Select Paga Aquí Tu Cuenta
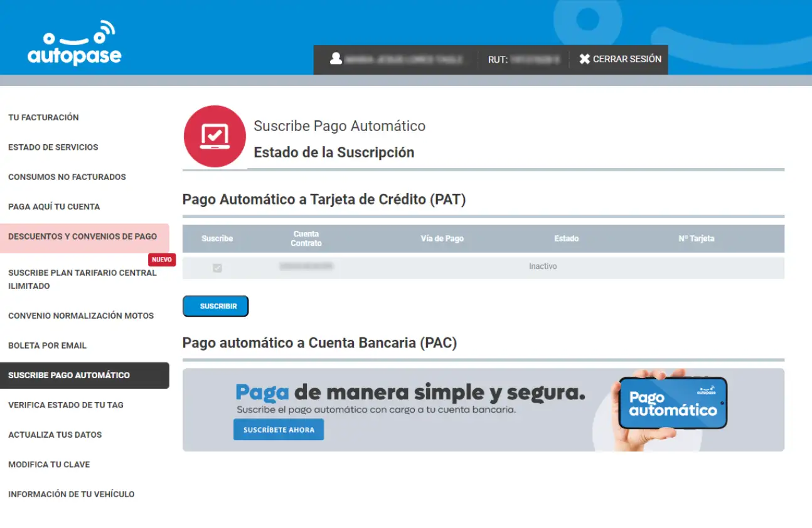 tap(54, 207)
